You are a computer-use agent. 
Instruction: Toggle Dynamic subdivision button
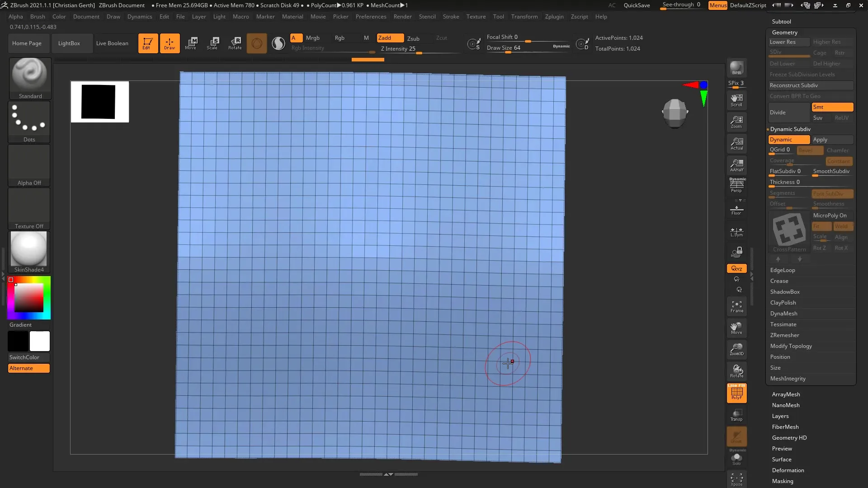click(788, 140)
